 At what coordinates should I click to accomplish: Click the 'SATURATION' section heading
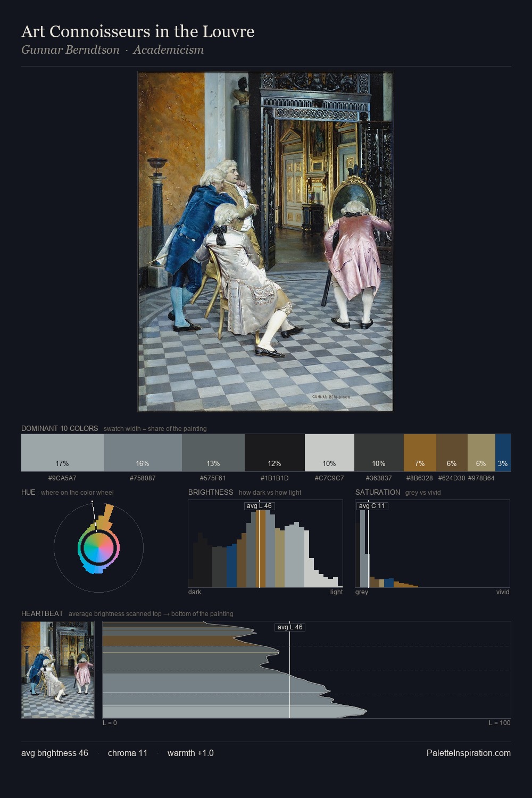coord(378,492)
